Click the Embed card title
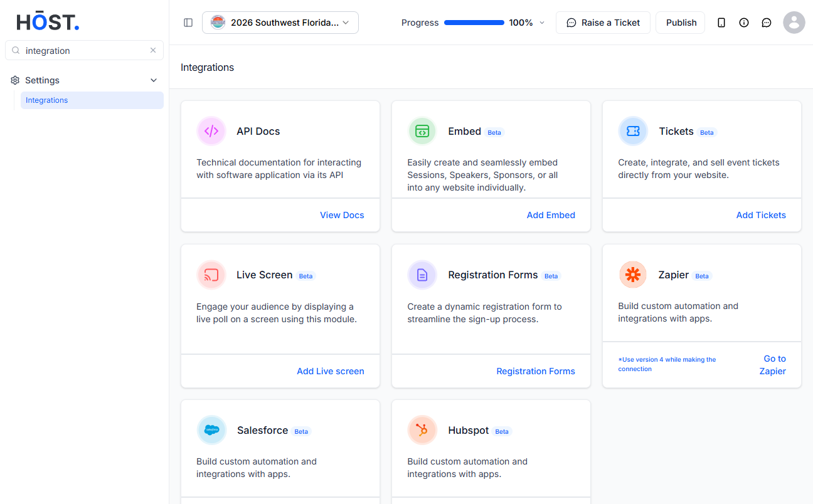The image size is (813, 504). click(464, 131)
